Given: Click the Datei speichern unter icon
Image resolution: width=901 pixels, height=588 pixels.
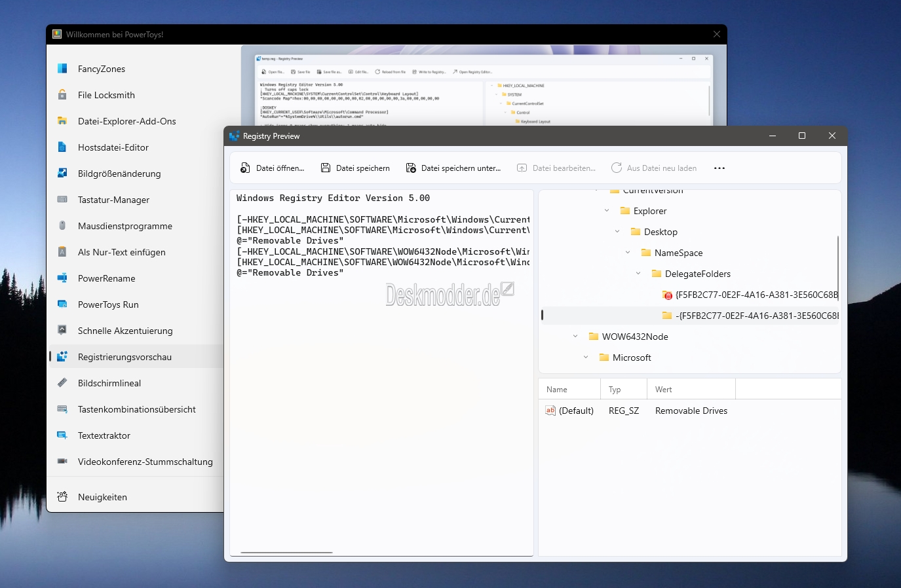Looking at the screenshot, I should [411, 168].
